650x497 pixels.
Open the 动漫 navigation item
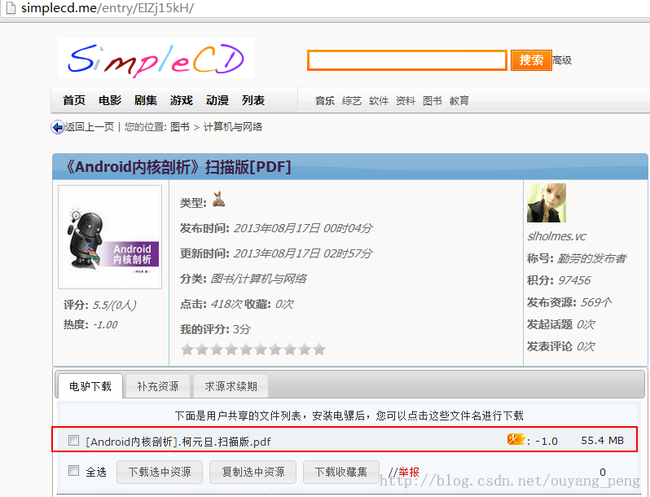tap(217, 100)
